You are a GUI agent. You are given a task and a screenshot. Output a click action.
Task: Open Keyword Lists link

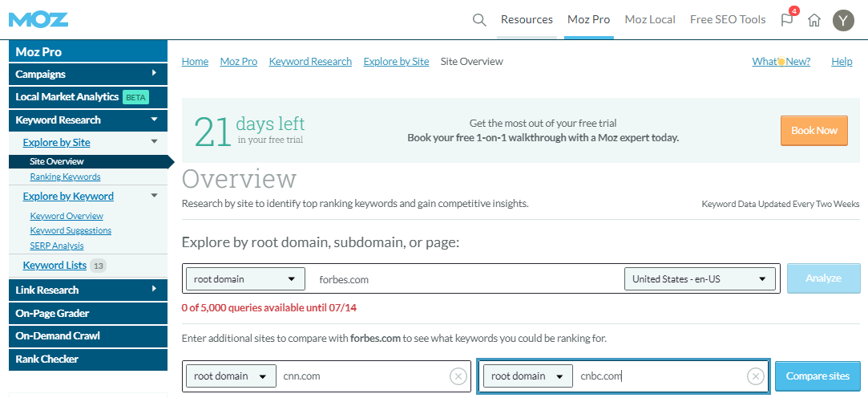(x=55, y=266)
